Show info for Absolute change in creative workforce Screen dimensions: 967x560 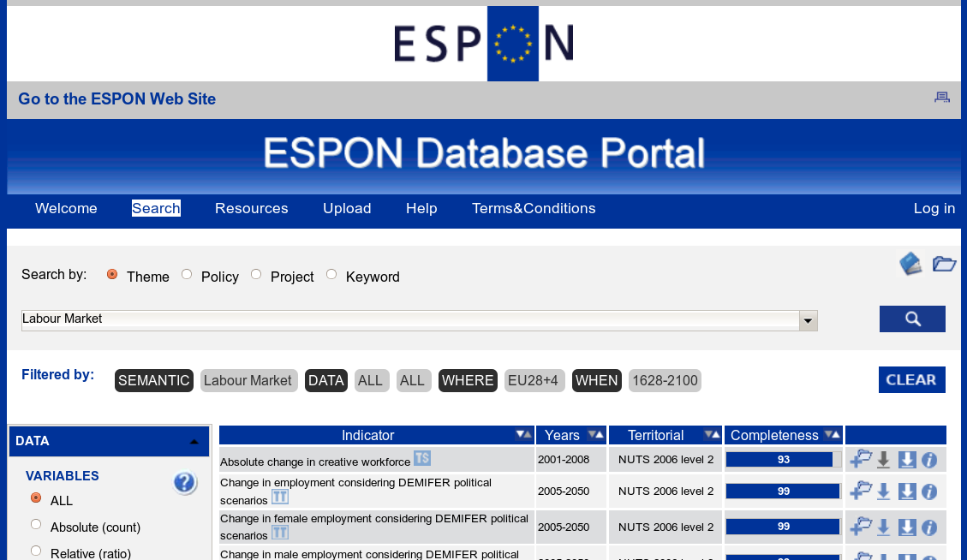(x=929, y=460)
